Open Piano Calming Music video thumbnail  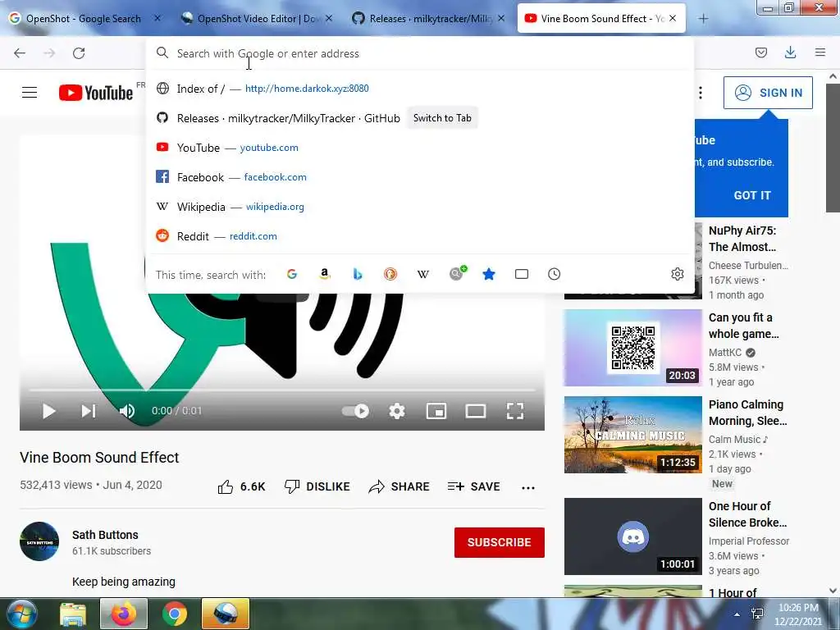coord(633,435)
